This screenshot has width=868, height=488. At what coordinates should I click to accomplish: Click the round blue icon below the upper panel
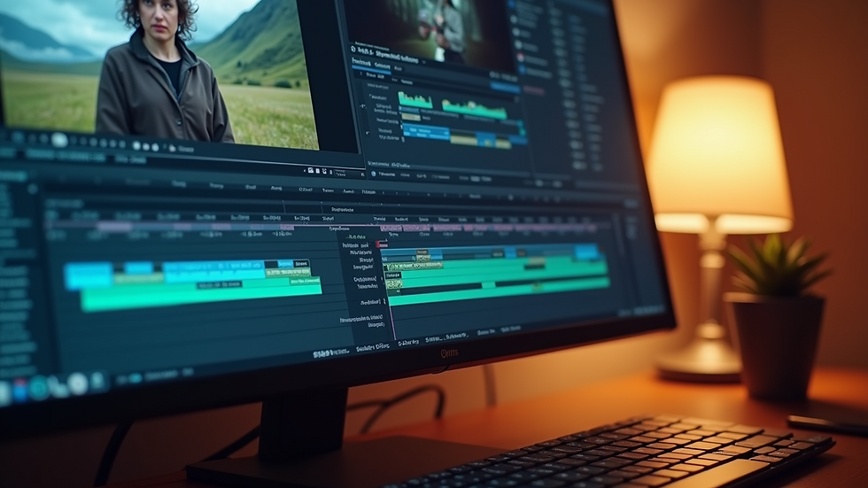(373, 174)
